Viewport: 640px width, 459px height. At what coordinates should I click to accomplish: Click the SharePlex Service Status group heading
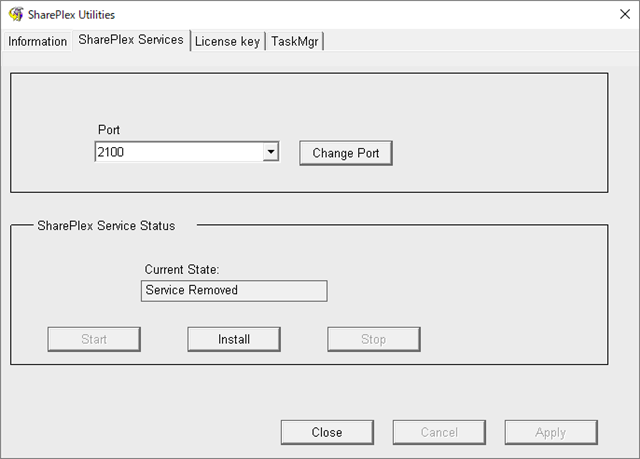(106, 226)
